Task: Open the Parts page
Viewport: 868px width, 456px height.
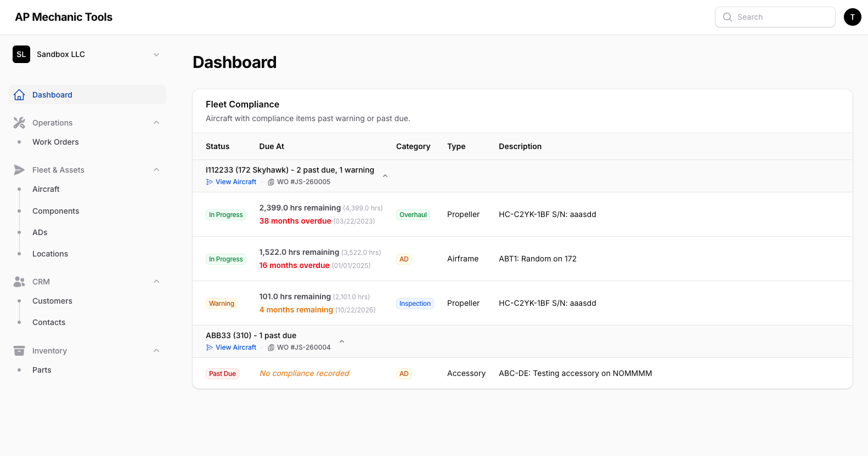Action: click(x=42, y=370)
